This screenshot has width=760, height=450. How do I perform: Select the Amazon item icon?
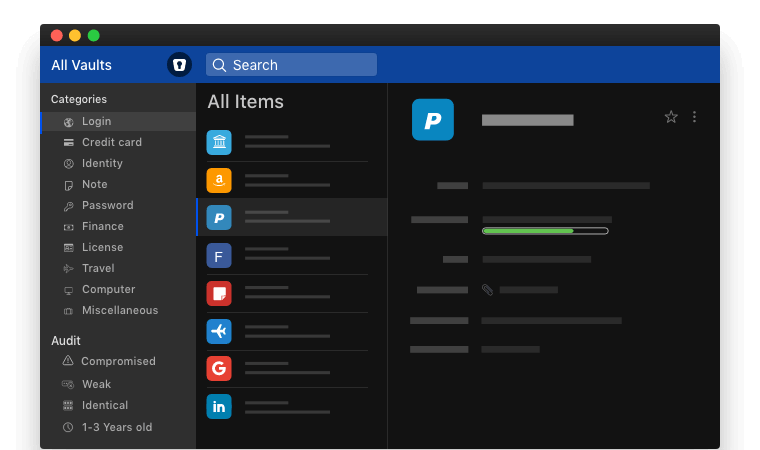219,180
